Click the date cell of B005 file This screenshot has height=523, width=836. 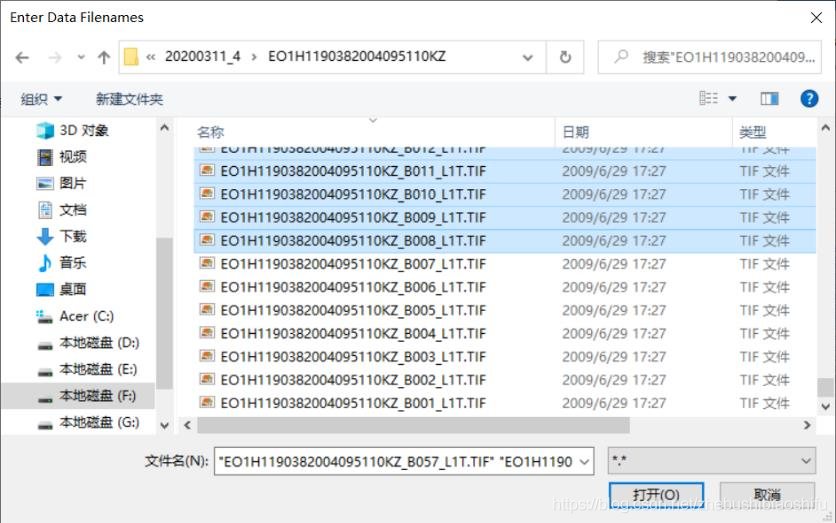click(614, 310)
